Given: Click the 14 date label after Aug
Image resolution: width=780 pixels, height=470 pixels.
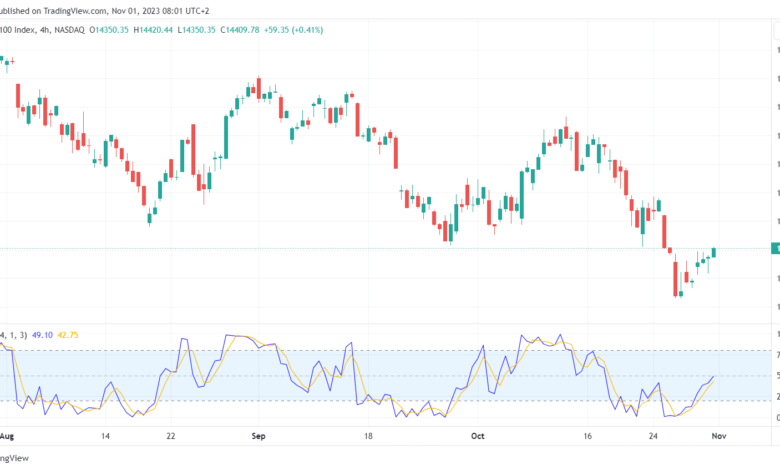Looking at the screenshot, I should click(105, 436).
